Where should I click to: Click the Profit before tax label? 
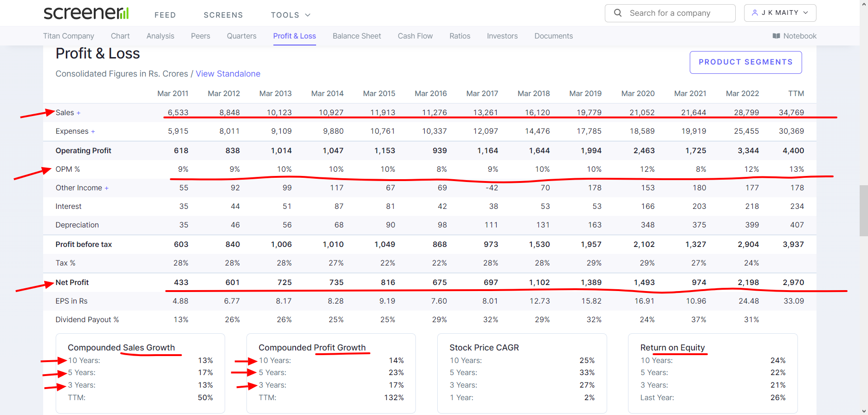84,244
